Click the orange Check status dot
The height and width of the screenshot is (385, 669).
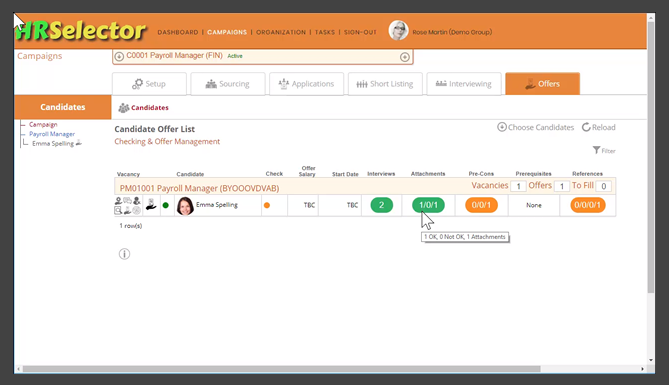(x=267, y=205)
